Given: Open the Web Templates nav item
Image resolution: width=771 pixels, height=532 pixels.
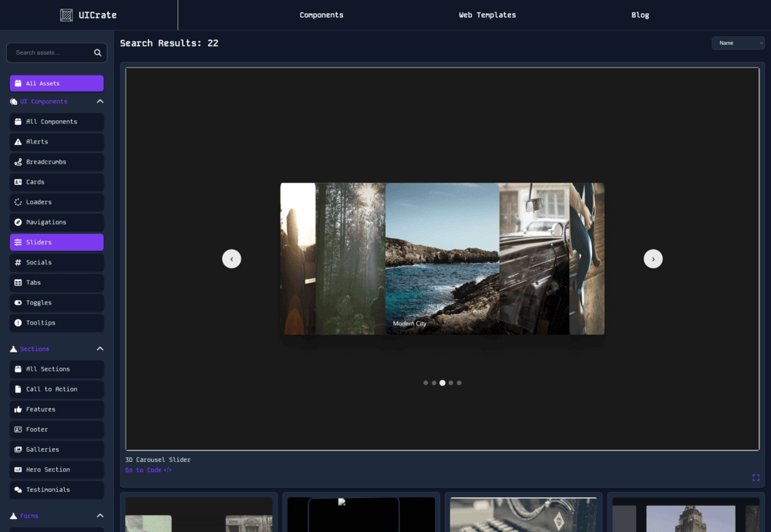Looking at the screenshot, I should (487, 15).
